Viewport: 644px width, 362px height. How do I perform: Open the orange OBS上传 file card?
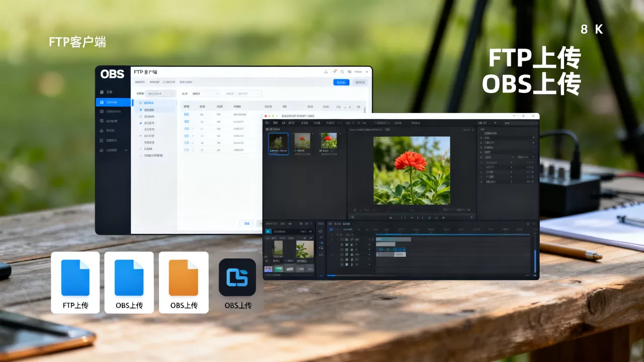coord(184,283)
